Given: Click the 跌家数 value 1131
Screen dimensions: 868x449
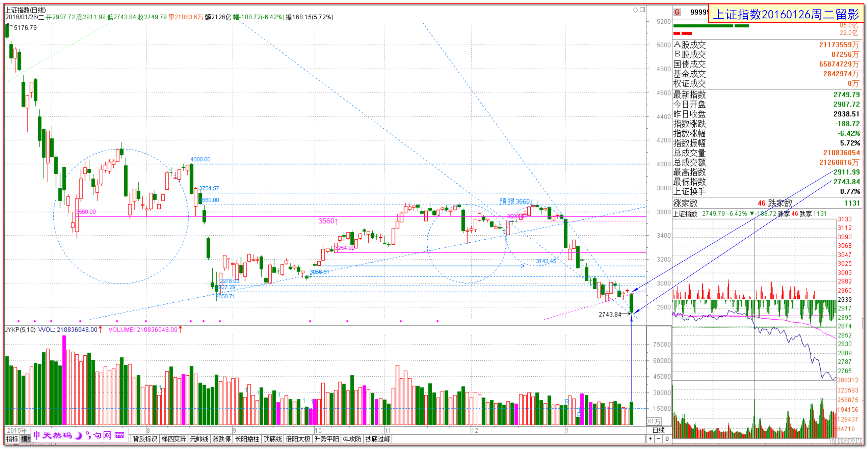Looking at the screenshot, I should coord(852,203).
